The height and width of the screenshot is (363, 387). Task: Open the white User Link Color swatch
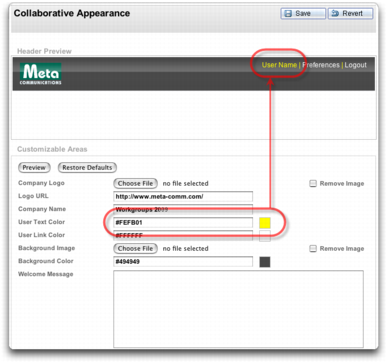click(x=265, y=236)
